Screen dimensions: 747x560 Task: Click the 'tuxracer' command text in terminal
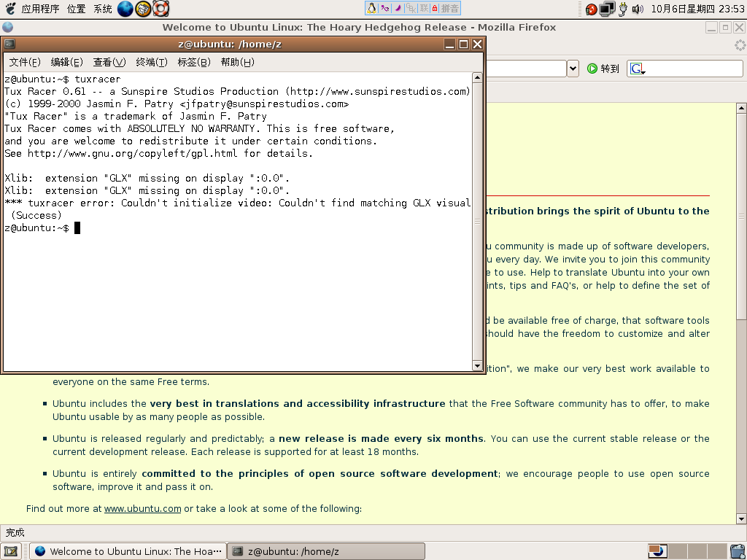[98, 79]
